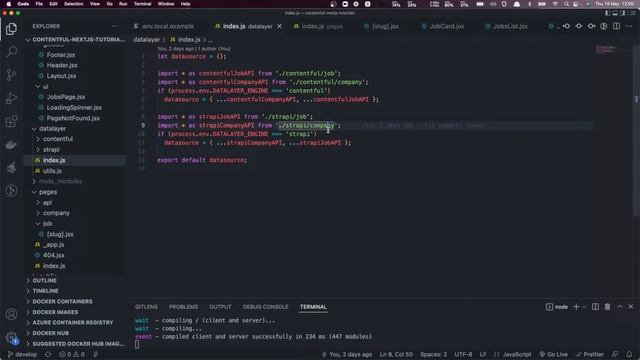Click Ln 9, Col 50 in the status bar
The image size is (640, 360).
(x=396, y=354)
